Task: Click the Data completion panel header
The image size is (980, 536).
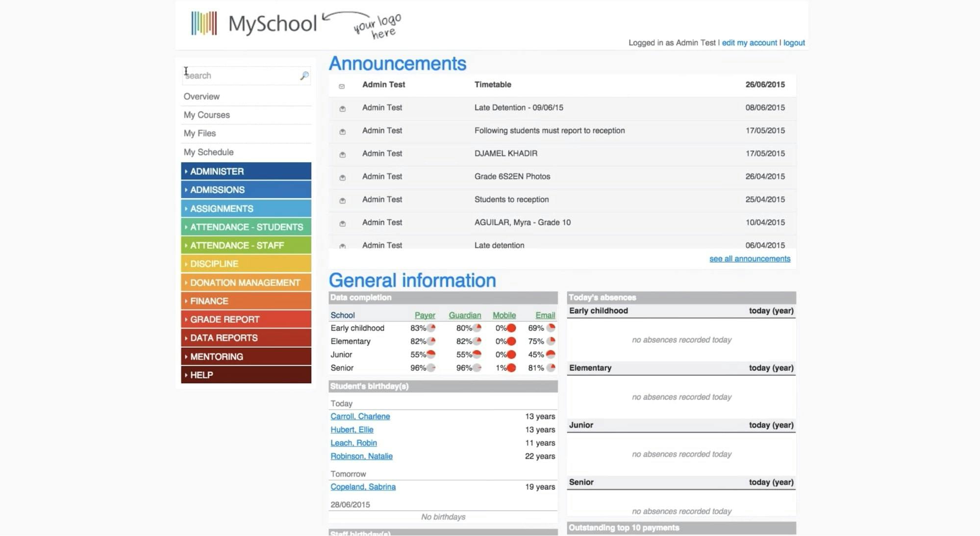Action: (x=443, y=298)
